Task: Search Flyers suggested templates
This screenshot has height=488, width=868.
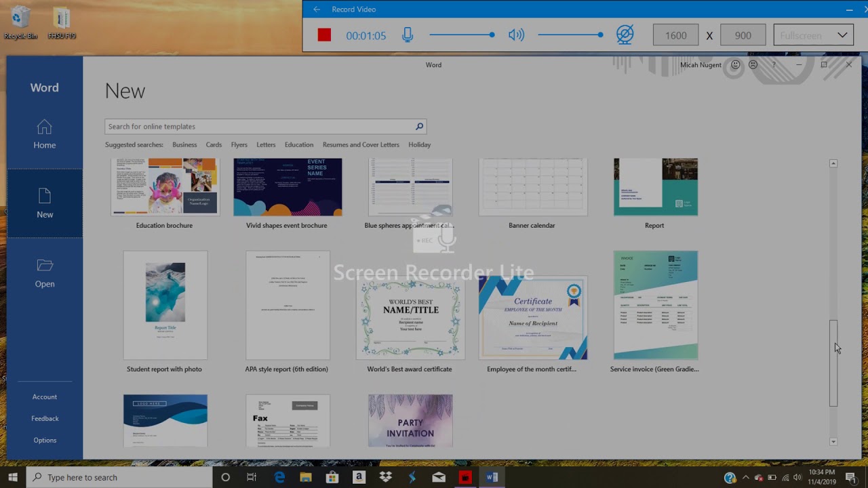Action: click(x=239, y=145)
